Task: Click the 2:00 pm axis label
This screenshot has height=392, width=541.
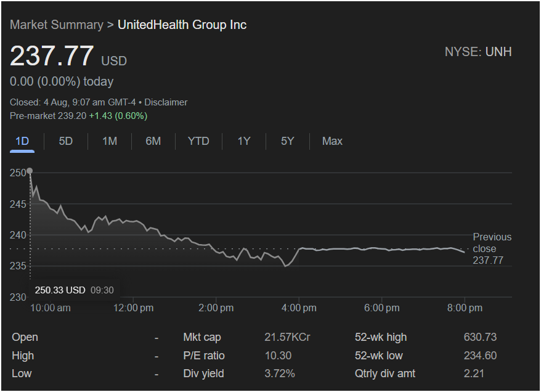Action: pyautogui.click(x=216, y=308)
